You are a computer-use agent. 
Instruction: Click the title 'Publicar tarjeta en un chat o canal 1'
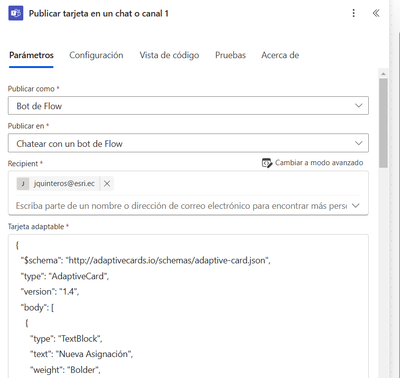(x=99, y=14)
